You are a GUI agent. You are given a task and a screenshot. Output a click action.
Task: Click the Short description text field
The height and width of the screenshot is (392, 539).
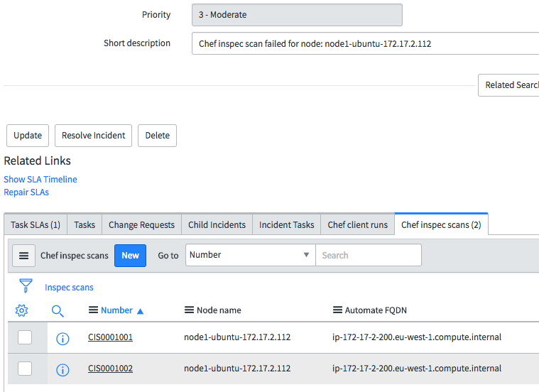click(366, 43)
